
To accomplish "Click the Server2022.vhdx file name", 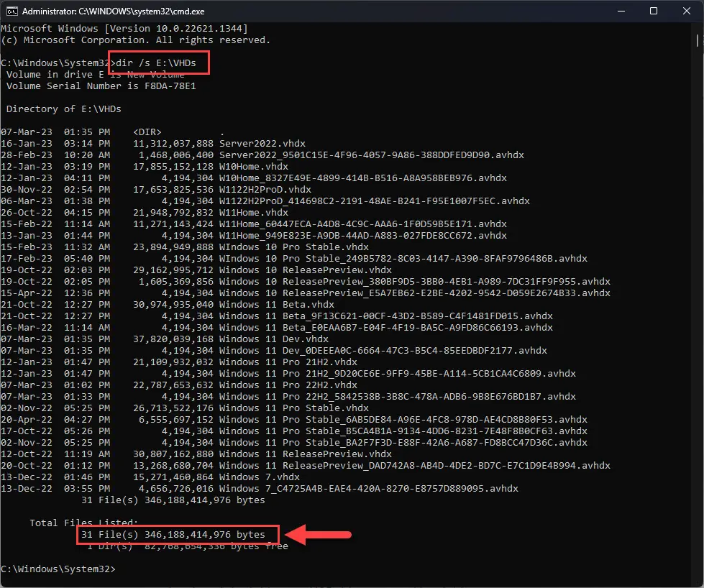I will tap(262, 143).
